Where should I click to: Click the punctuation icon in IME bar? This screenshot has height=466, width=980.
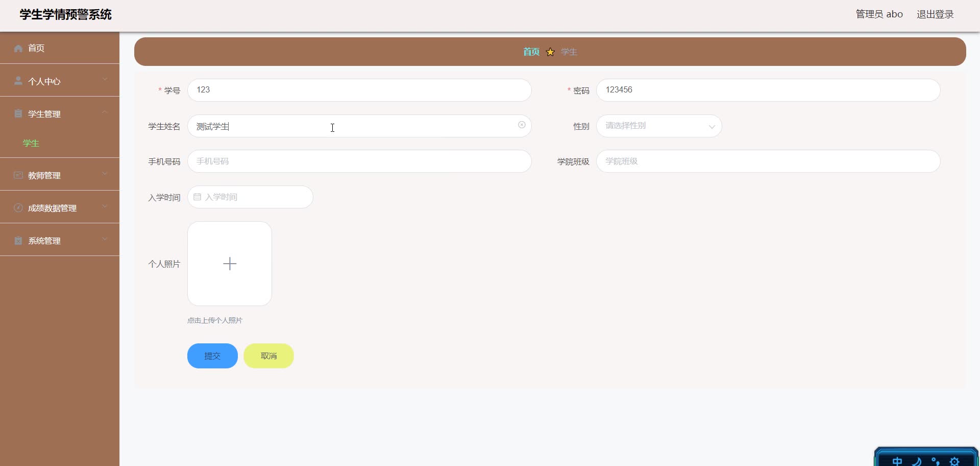(x=935, y=461)
